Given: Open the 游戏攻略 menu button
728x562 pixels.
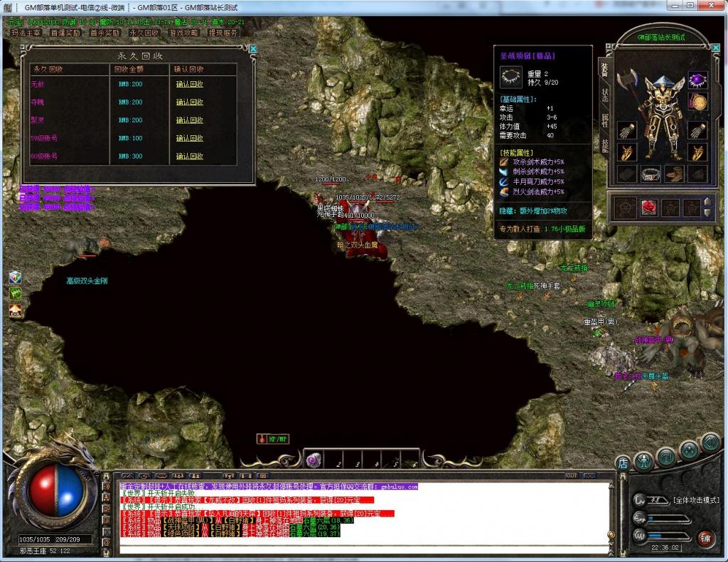Looking at the screenshot, I should (x=184, y=33).
